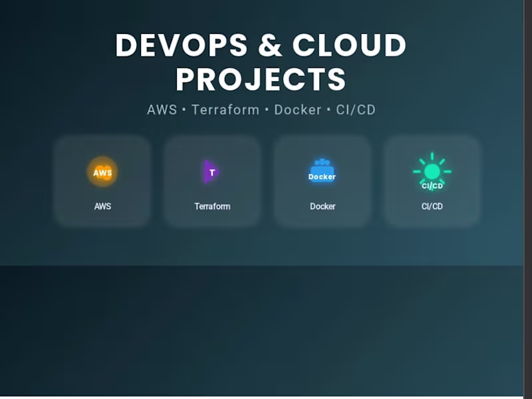Click the AWS badge inside the orange circle
532x399 pixels.
(102, 172)
